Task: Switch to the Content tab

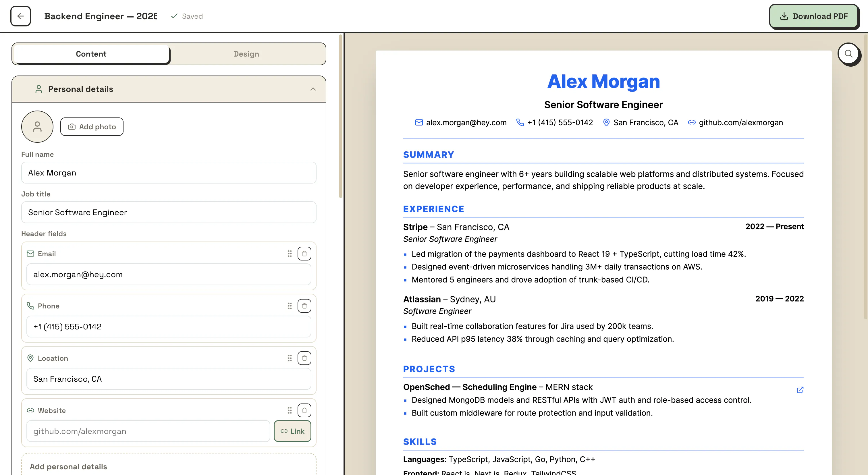Action: (x=91, y=54)
